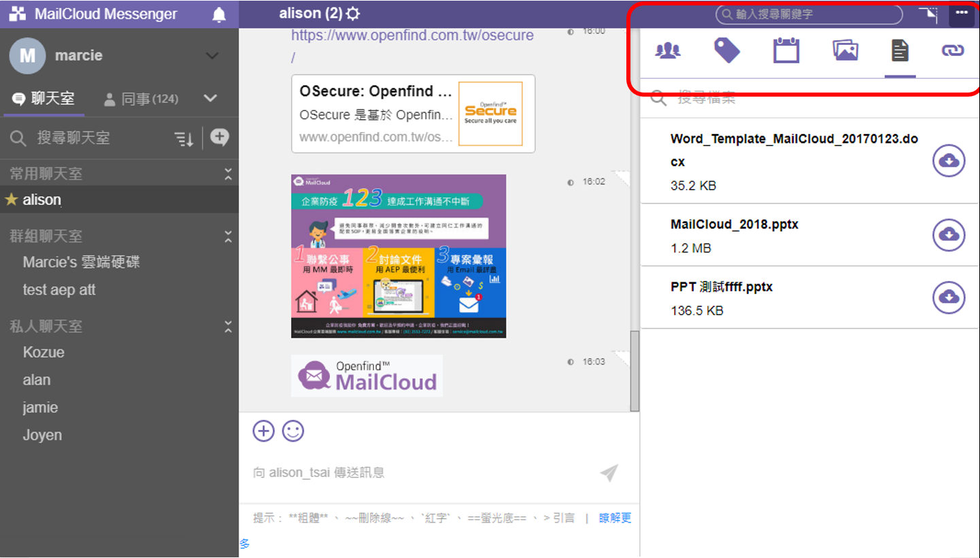Viewport: 980px width, 558px height.
Task: Click the collapse panel icon near search
Action: pyautogui.click(x=928, y=14)
